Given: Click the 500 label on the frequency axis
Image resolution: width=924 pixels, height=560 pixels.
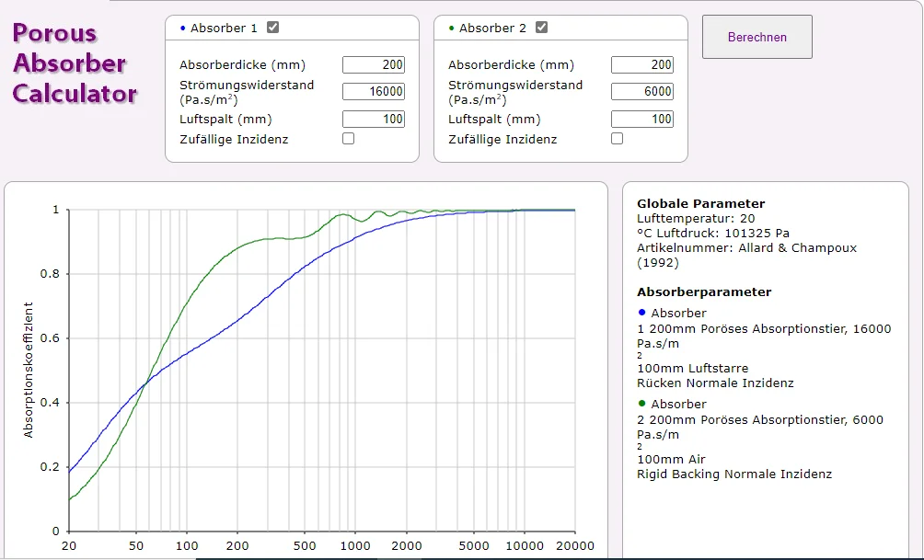Looking at the screenshot, I should tap(305, 546).
